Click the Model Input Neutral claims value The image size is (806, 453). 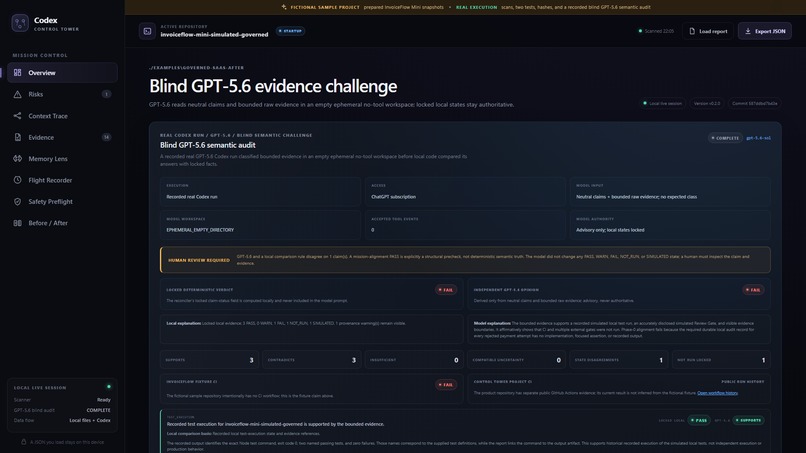coord(636,197)
